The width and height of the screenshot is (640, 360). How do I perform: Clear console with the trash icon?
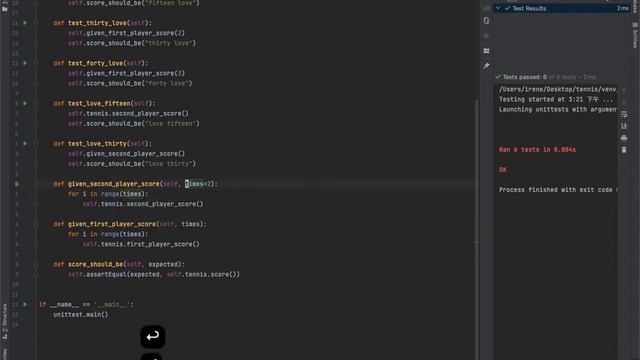tap(624, 150)
